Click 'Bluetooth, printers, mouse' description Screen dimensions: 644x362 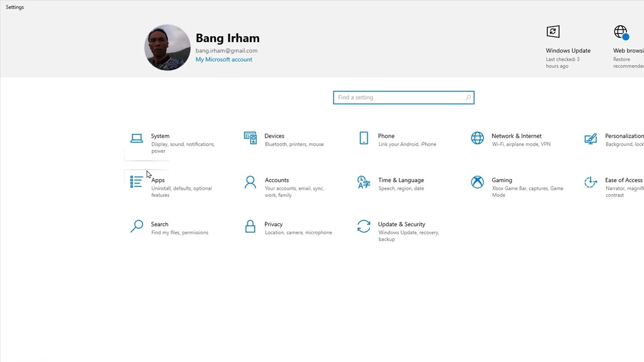294,144
